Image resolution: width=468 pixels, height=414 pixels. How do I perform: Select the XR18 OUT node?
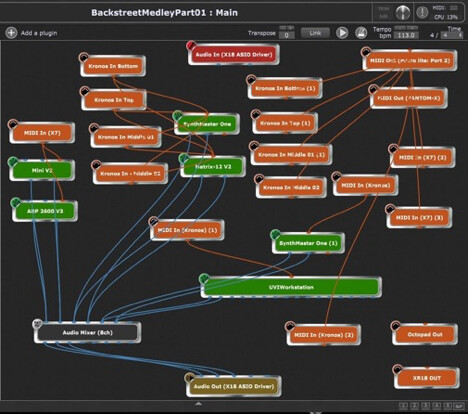pyautogui.click(x=427, y=378)
